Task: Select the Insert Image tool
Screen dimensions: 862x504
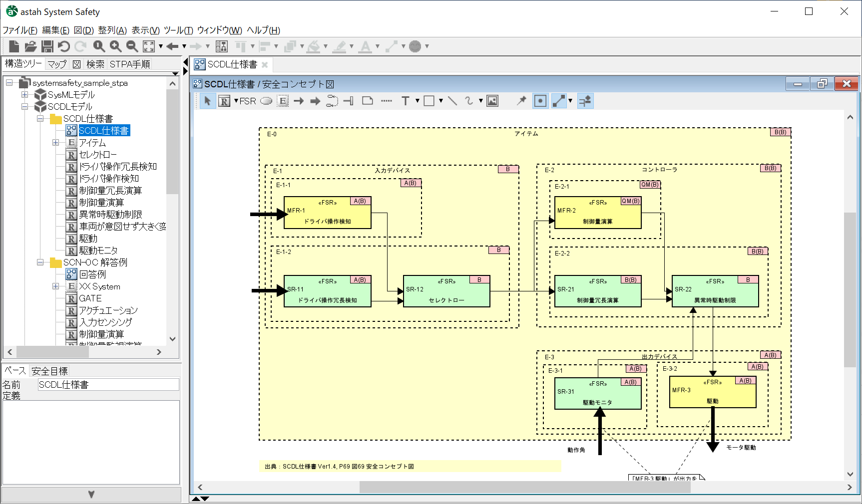Action: coord(492,101)
